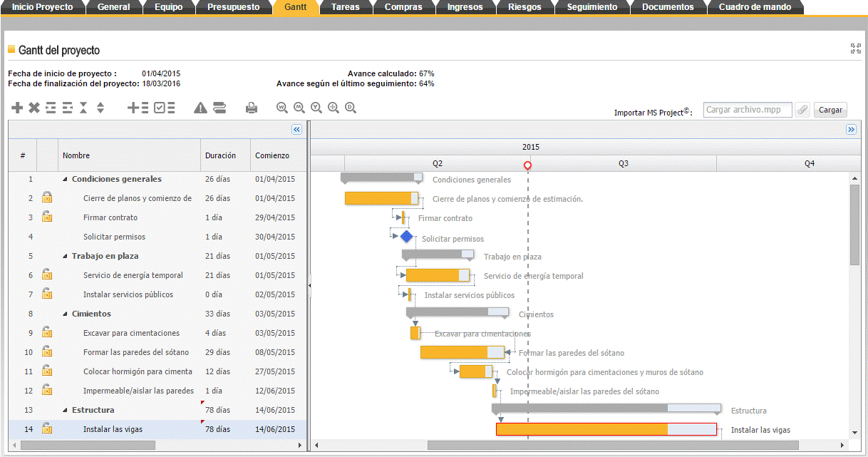
Task: Click the Instalar las vigas orange progress bar
Action: tap(582, 429)
